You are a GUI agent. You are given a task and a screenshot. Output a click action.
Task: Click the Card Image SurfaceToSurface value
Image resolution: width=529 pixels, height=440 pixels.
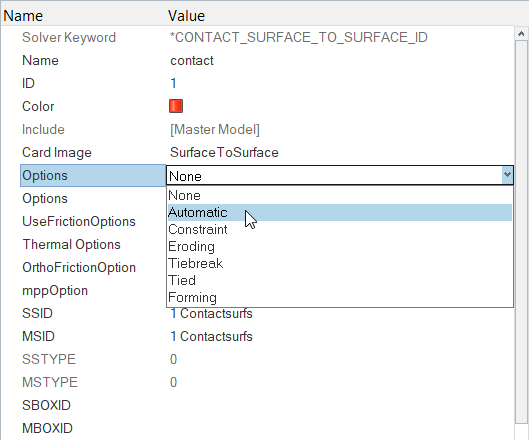tap(224, 153)
